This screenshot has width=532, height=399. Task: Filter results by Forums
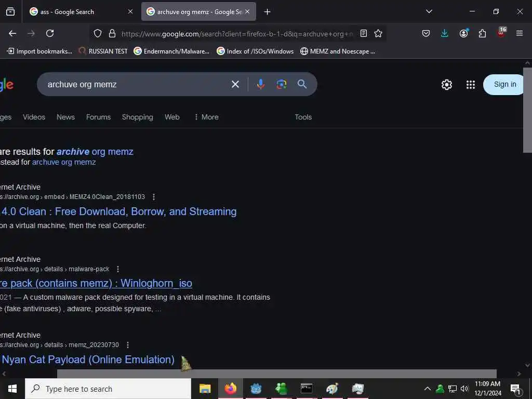pos(98,117)
